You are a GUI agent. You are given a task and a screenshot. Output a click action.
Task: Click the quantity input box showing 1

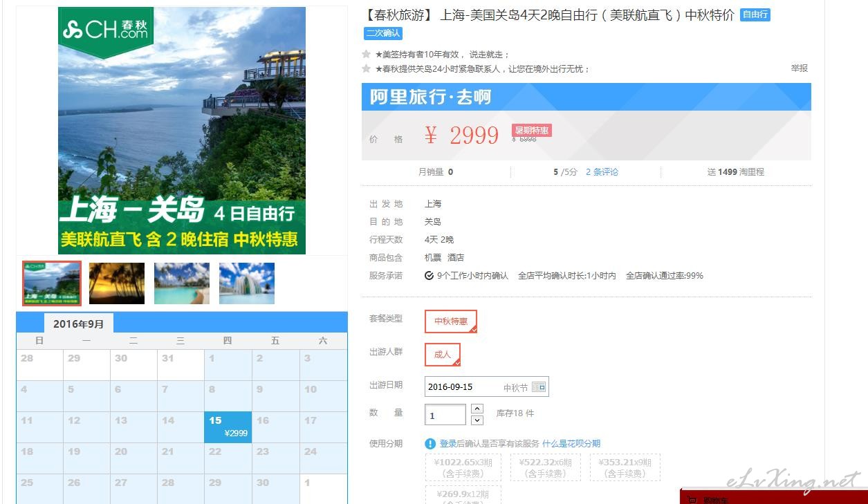[x=445, y=415]
